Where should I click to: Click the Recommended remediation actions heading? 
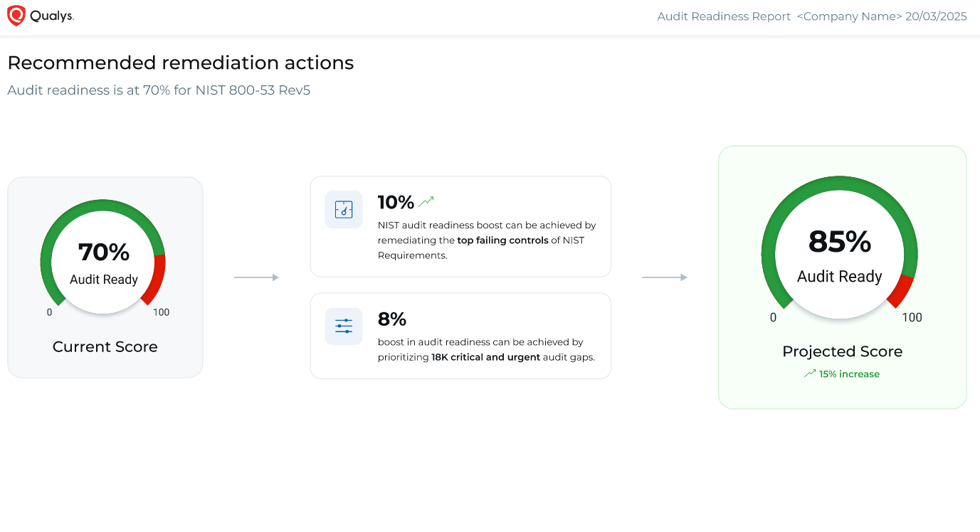pyautogui.click(x=181, y=63)
